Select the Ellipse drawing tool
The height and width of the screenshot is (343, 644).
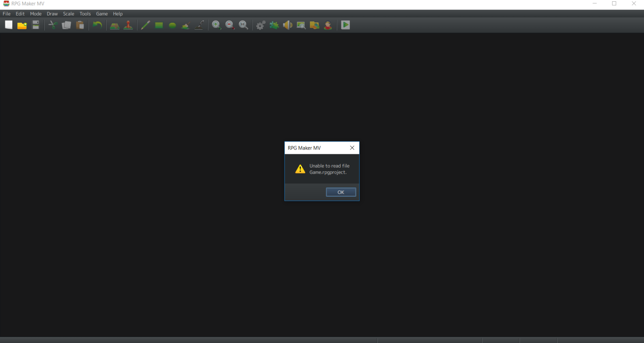(172, 25)
